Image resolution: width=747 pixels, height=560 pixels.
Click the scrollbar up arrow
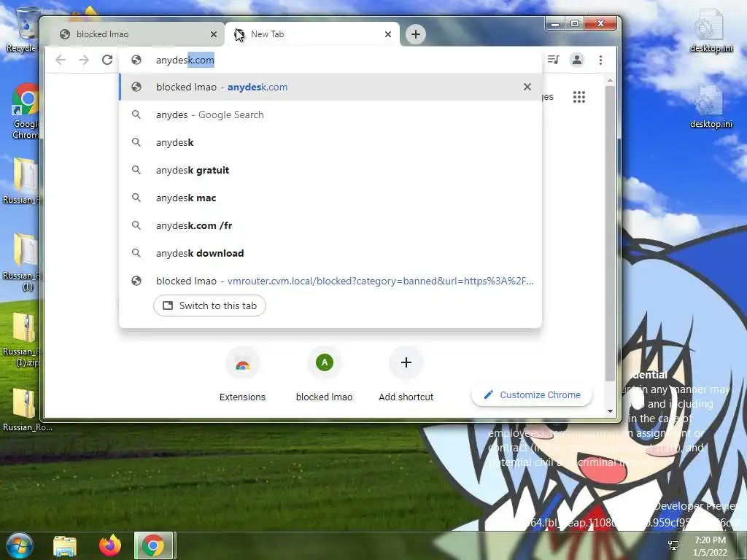(611, 80)
